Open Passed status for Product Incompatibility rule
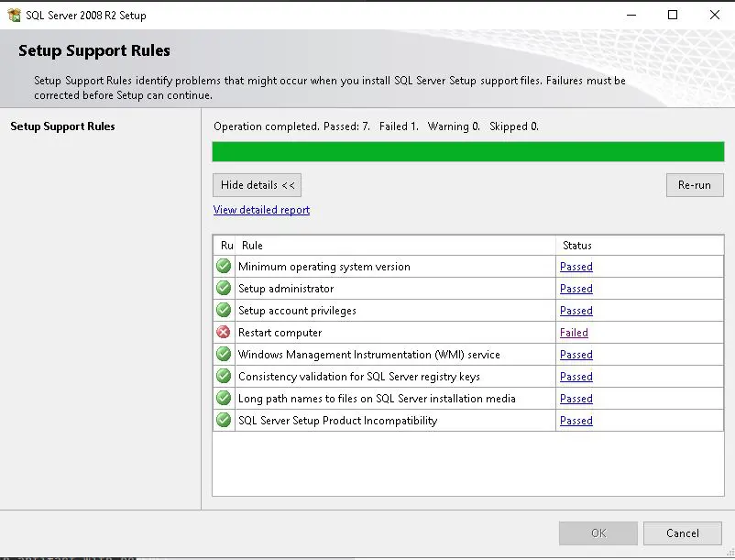Viewport: 735px width, 560px height. 576,421
